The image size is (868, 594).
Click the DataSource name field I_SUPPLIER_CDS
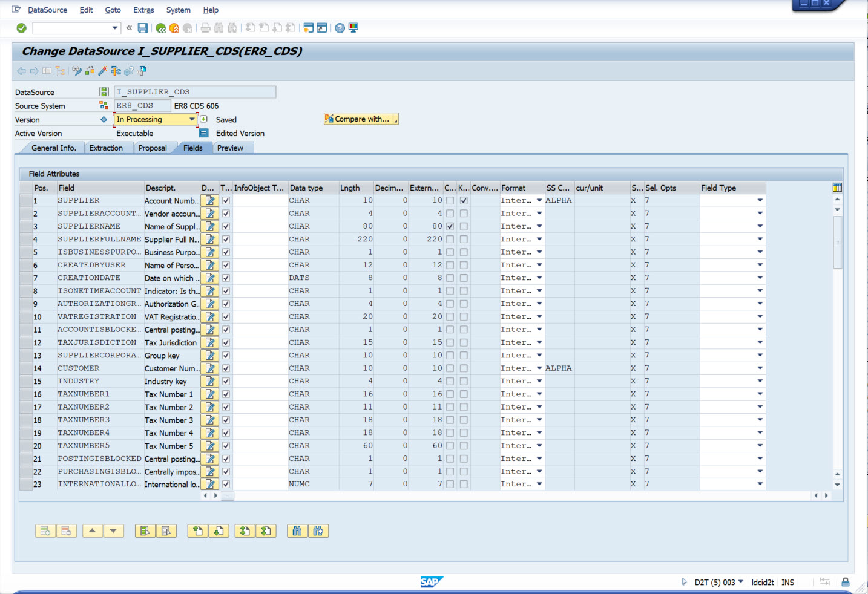tap(195, 92)
